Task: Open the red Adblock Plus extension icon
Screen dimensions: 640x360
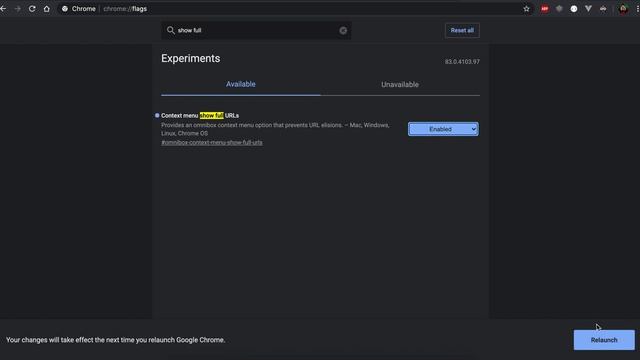Action: 544,9
